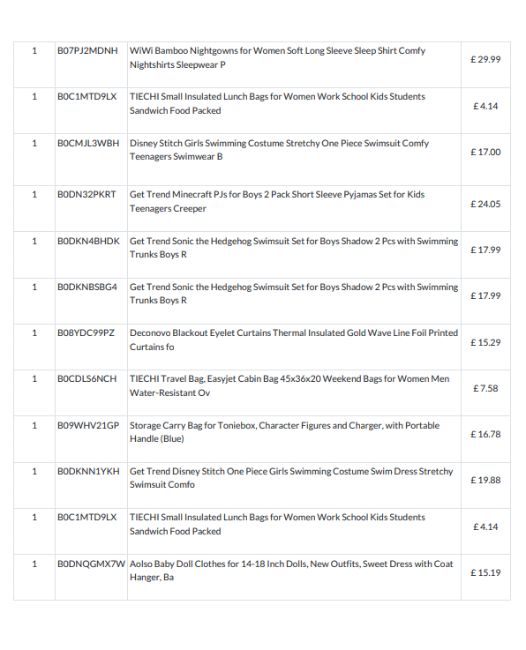The image size is (526, 650).
Task: Click ASIN B0DNQGMX7W
Action: point(91,564)
